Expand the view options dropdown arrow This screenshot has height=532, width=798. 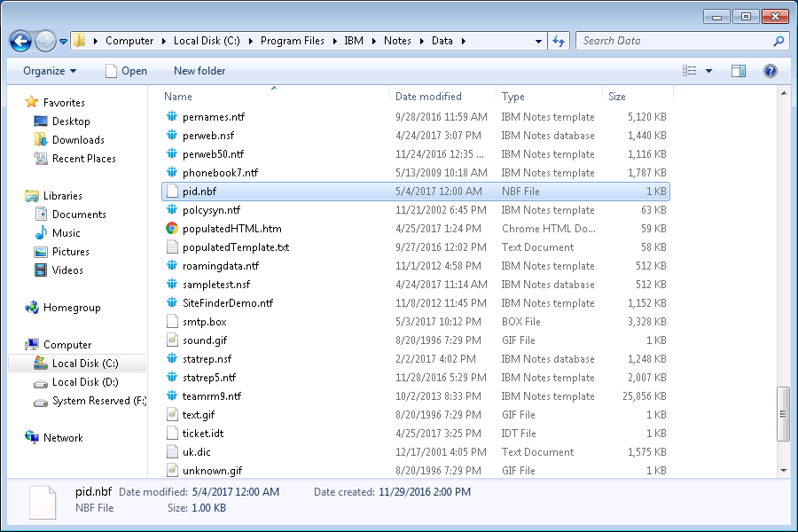pyautogui.click(x=708, y=71)
